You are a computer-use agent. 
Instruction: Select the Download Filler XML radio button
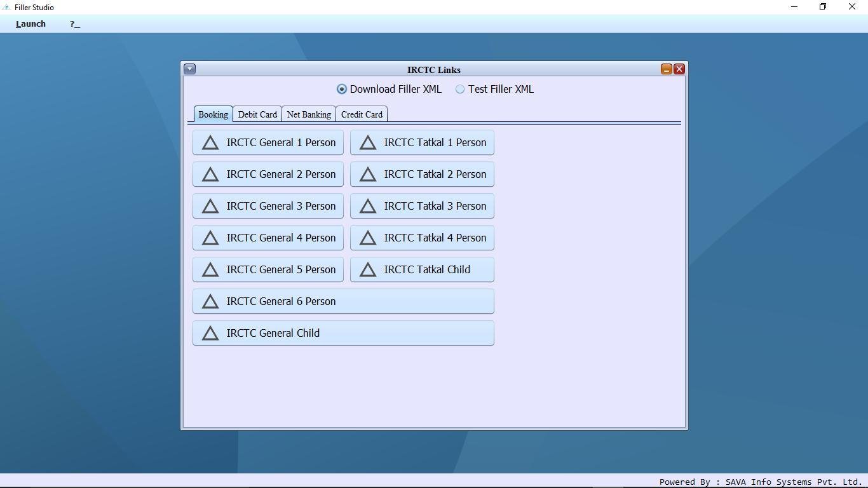point(341,89)
